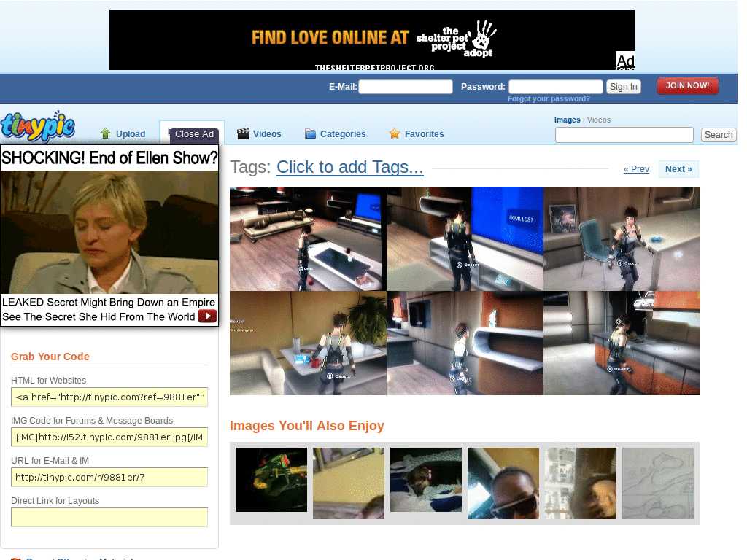Focus the image search box
The width and height of the screenshot is (747, 560).
click(x=624, y=135)
